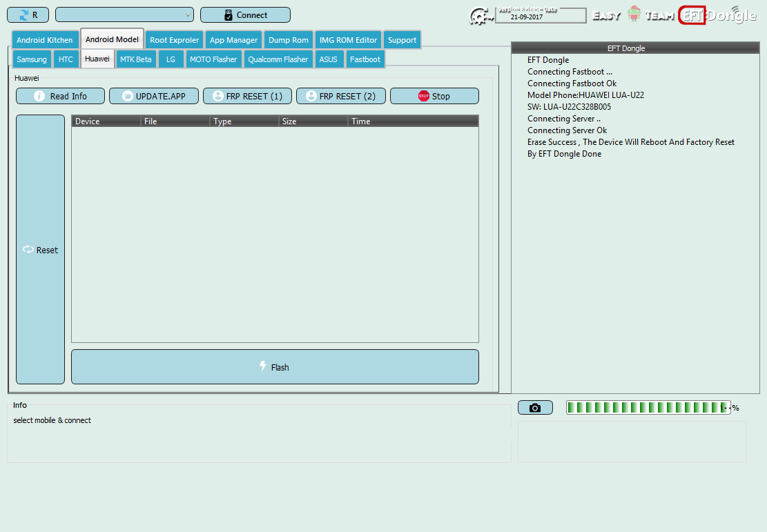The height and width of the screenshot is (532, 767).
Task: Click the Time column header
Action: point(413,121)
